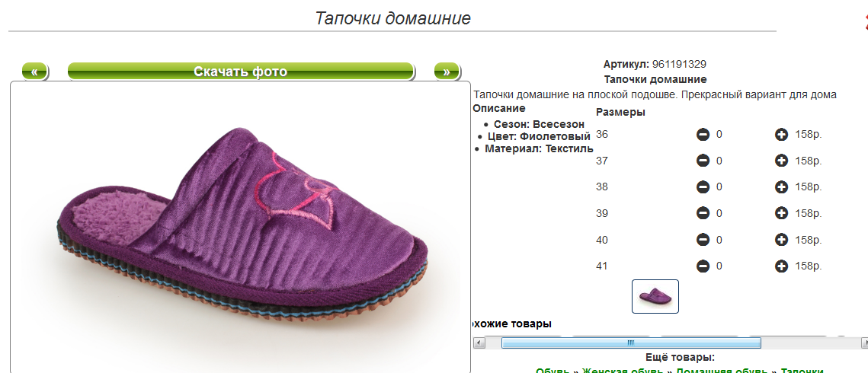The height and width of the screenshot is (373, 868).
Task: Select the purple slipper thumbnail
Action: (655, 296)
